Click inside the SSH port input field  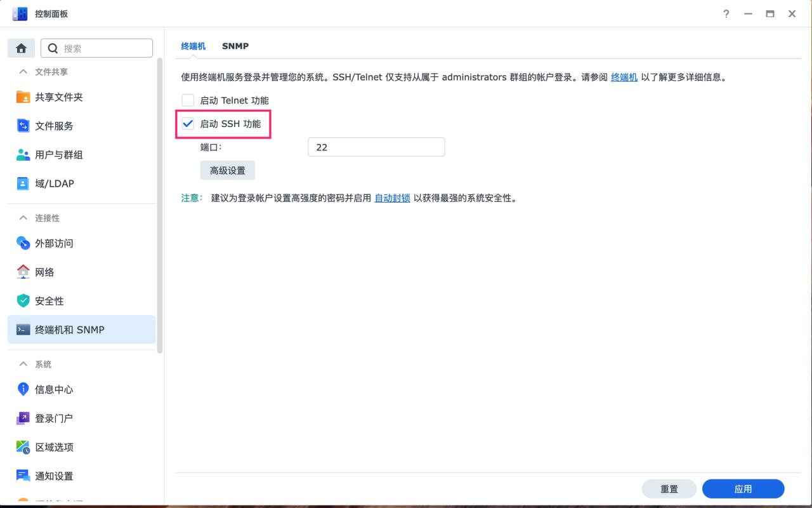coord(376,147)
